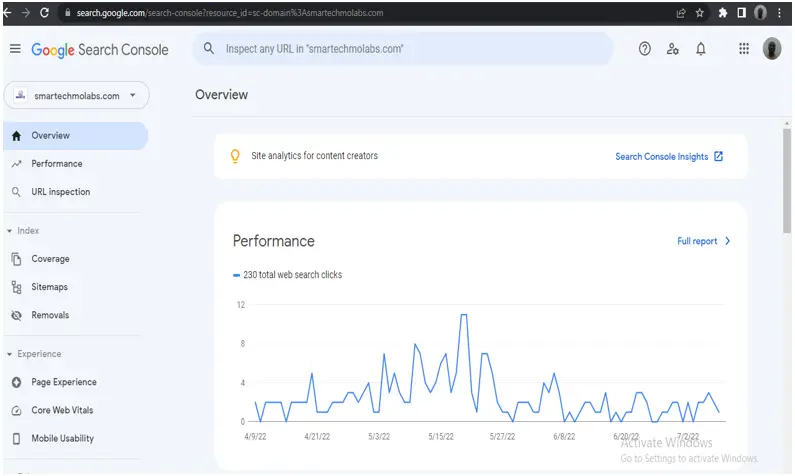795x476 pixels.
Task: Click the lightbulb insights icon
Action: pos(235,156)
